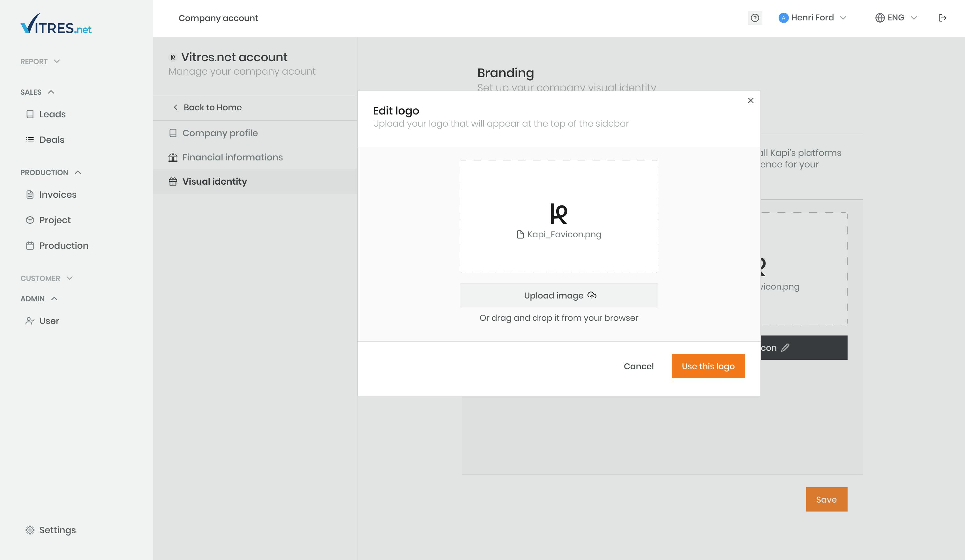Click the Company profile book icon
This screenshot has width=965, height=560.
(x=173, y=133)
